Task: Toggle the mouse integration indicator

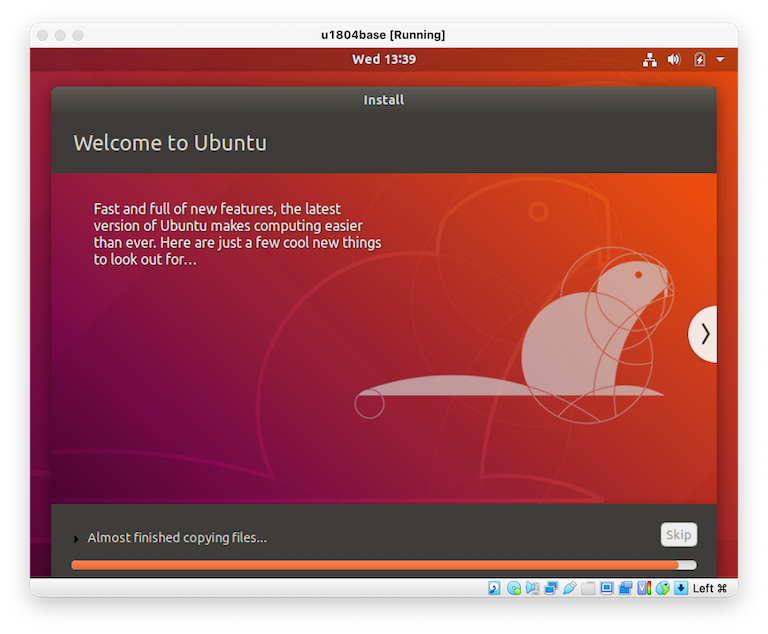Action: pyautogui.click(x=663, y=588)
